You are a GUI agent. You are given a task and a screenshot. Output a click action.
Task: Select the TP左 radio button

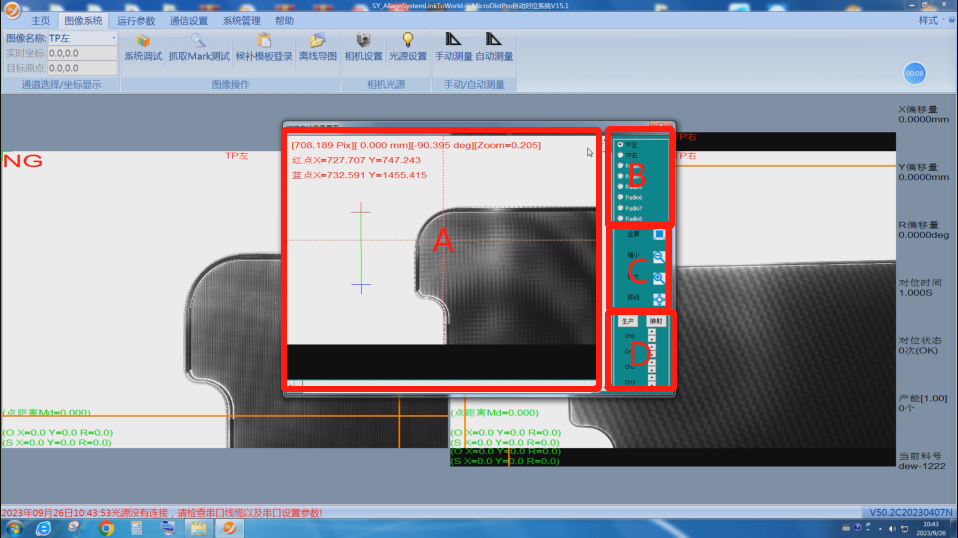pyautogui.click(x=621, y=145)
